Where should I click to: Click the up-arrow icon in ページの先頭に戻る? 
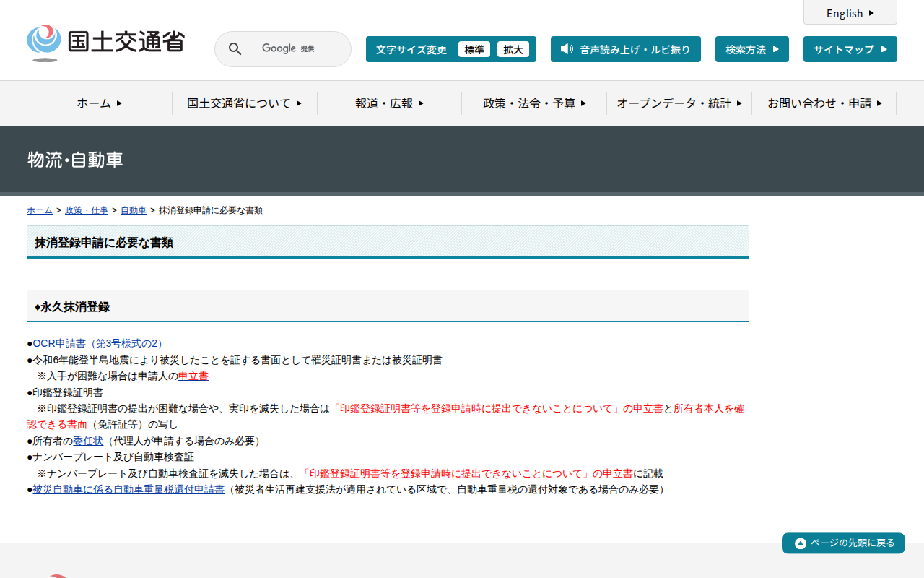pyautogui.click(x=800, y=543)
